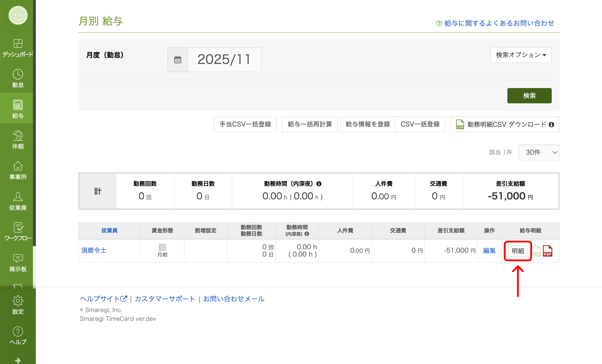Open the 編集 link for 須磨令士
Image resolution: width=602 pixels, height=364 pixels.
pyautogui.click(x=489, y=251)
